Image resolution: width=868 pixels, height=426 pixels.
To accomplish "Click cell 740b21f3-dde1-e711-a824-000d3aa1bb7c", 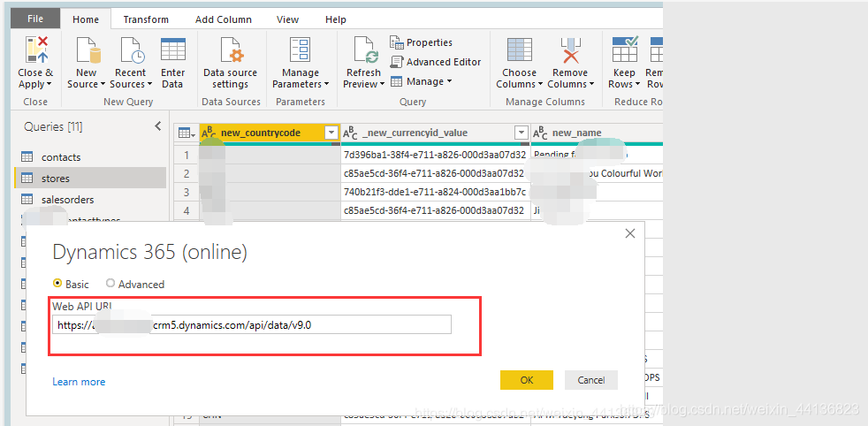I will point(436,192).
